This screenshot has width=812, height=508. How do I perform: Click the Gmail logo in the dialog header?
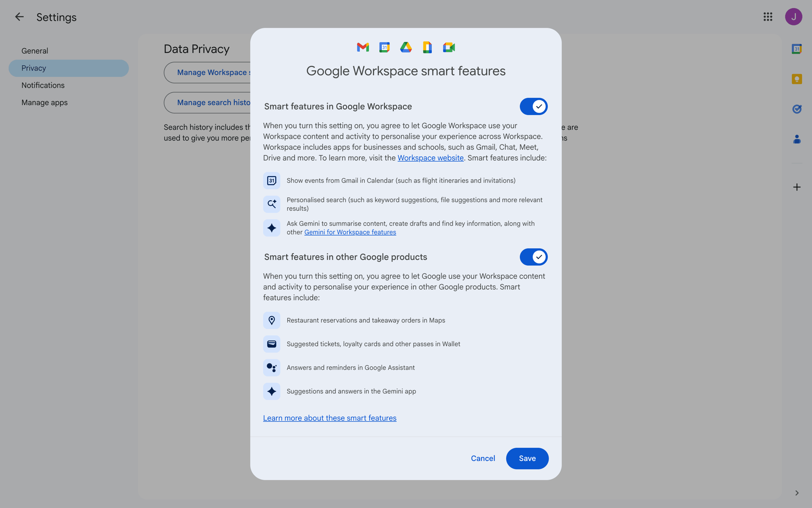pos(363,47)
